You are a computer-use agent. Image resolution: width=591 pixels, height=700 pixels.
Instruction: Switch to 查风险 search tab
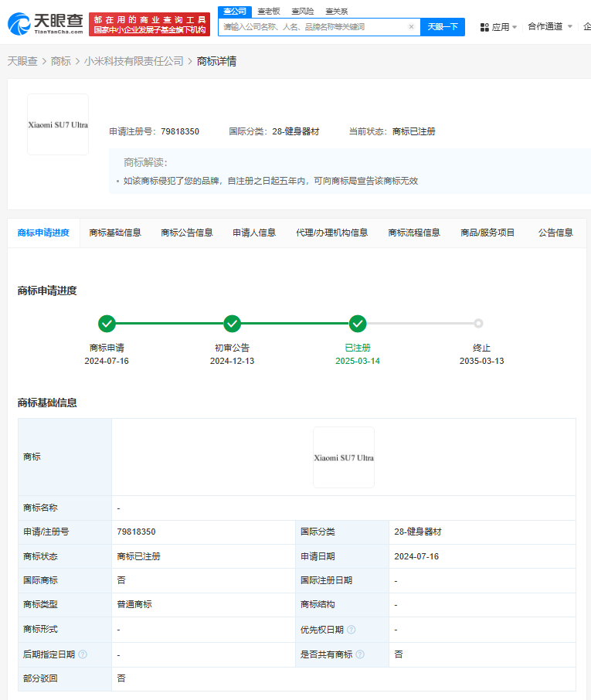tap(302, 11)
